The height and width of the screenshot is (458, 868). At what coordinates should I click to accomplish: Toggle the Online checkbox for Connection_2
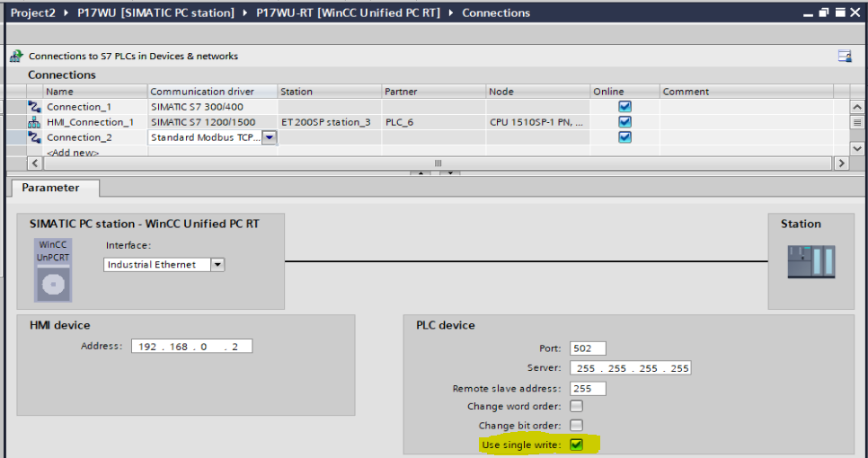(625, 137)
